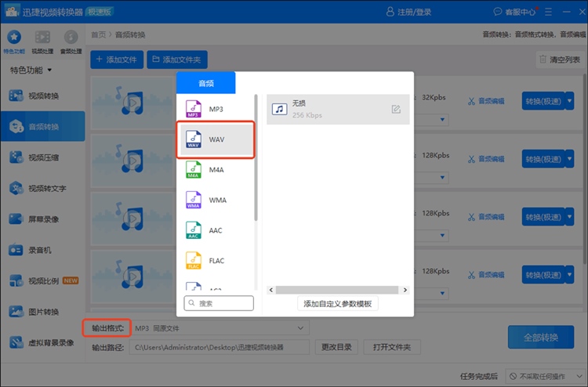
Task: Open the hamburger menu in title bar
Action: tap(548, 12)
